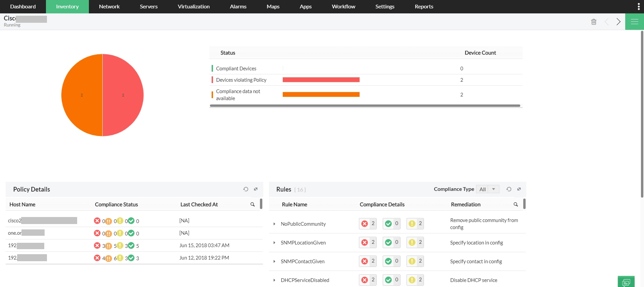
Task: Click the Compliance Details column header
Action: [382, 205]
